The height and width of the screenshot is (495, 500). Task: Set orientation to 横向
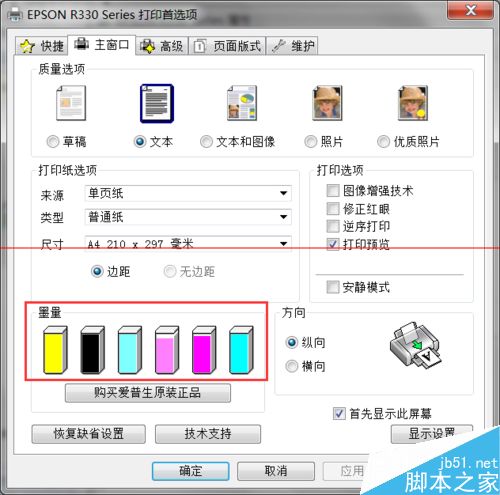[x=292, y=366]
